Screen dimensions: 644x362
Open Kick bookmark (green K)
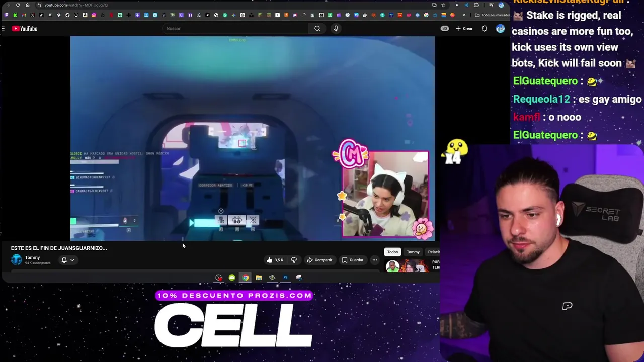tap(15, 15)
